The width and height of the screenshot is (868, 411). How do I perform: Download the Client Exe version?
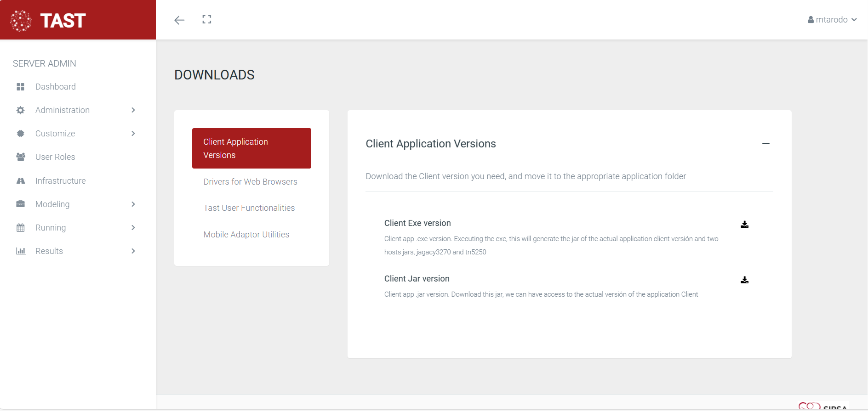(x=744, y=224)
